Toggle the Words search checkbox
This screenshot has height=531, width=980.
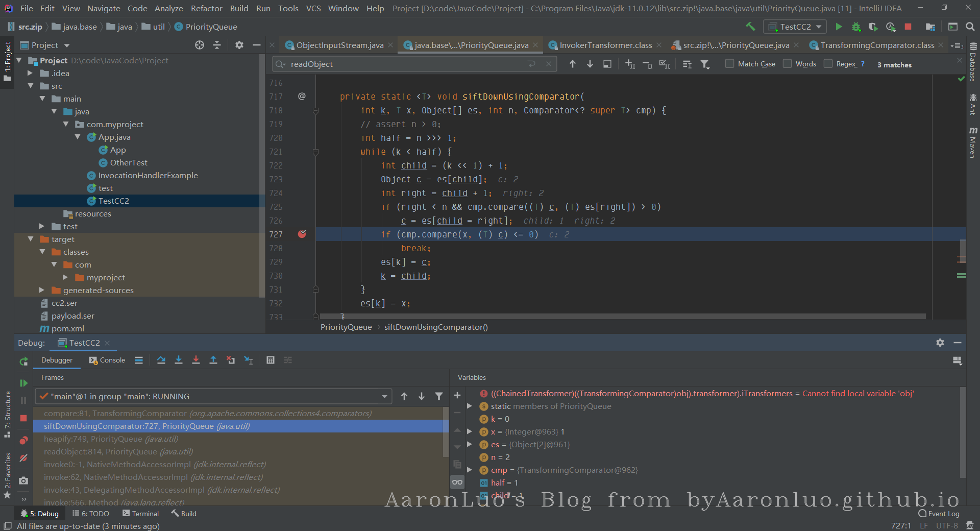788,64
